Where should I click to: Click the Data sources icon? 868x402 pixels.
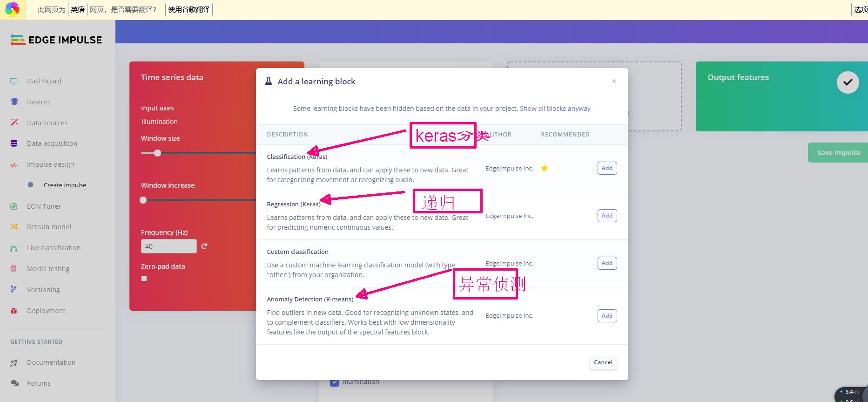click(x=14, y=123)
